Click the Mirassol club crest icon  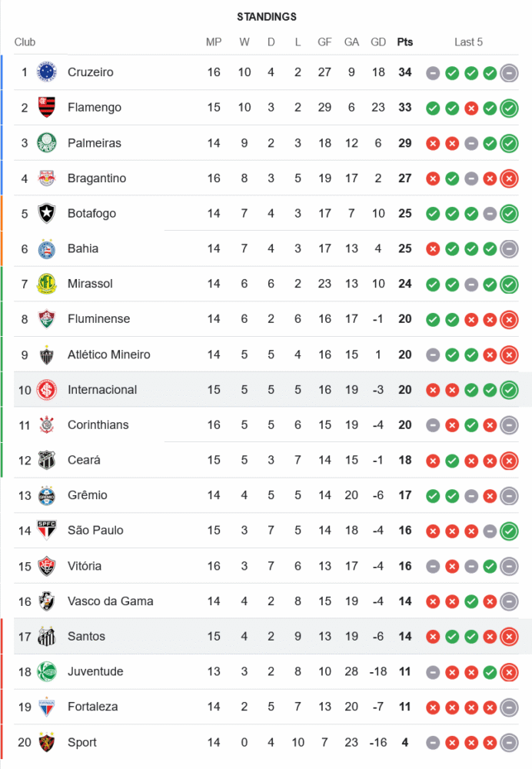47,284
